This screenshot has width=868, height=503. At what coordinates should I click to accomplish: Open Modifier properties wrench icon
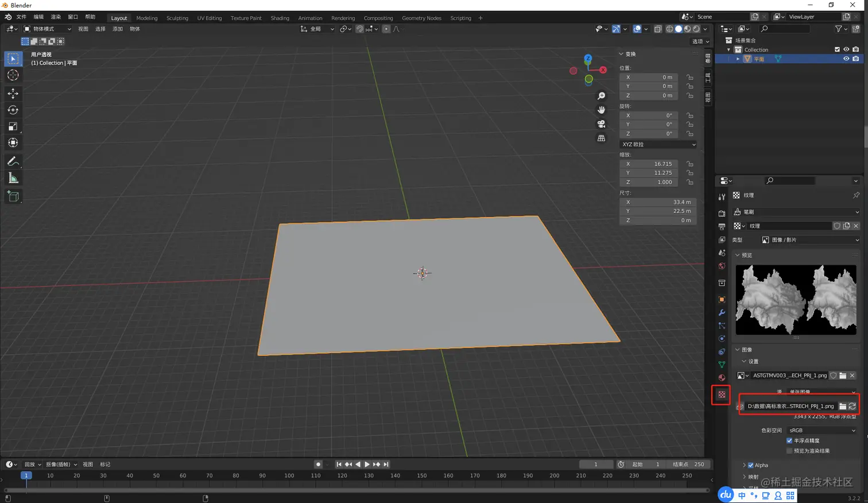coord(722,312)
